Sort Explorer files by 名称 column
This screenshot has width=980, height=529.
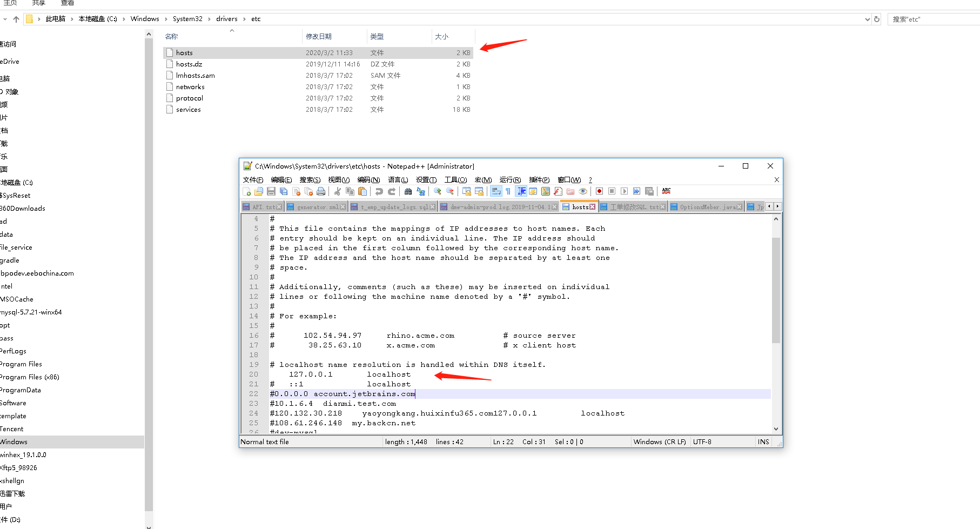(x=232, y=37)
